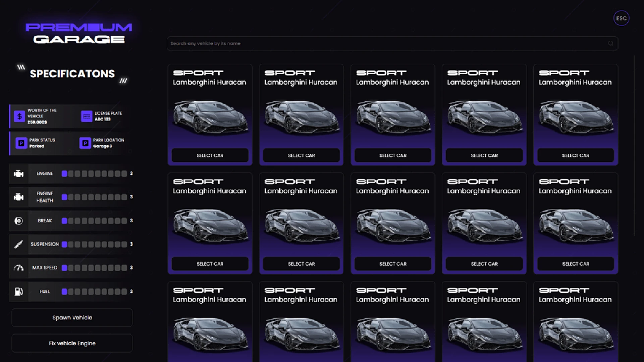Focus the vehicle name search field
Image resolution: width=644 pixels, height=362 pixels.
tap(392, 43)
